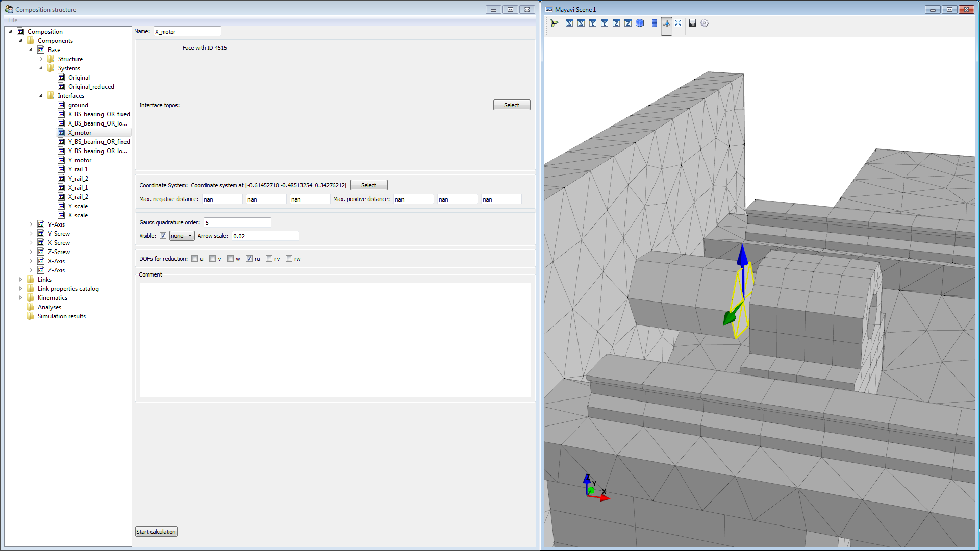
Task: Expand the Y-Axis tree node
Action: tap(31, 224)
